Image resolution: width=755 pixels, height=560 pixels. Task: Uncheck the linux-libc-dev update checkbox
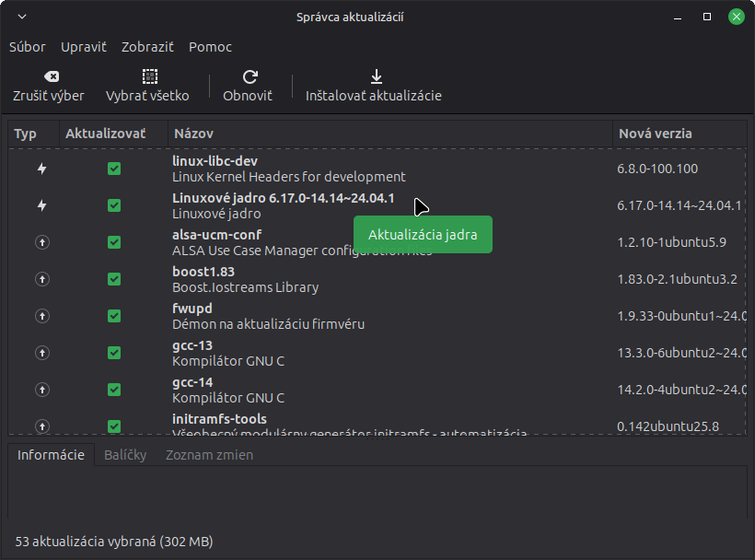114,169
